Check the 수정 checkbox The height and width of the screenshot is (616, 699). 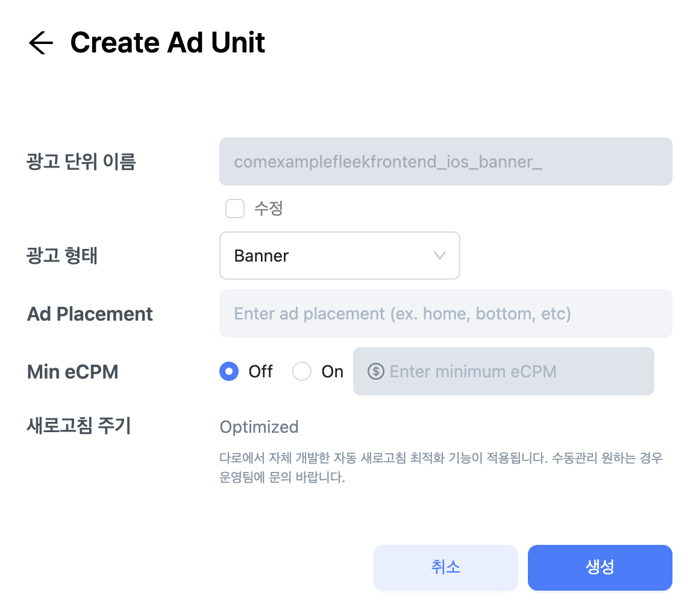[235, 209]
